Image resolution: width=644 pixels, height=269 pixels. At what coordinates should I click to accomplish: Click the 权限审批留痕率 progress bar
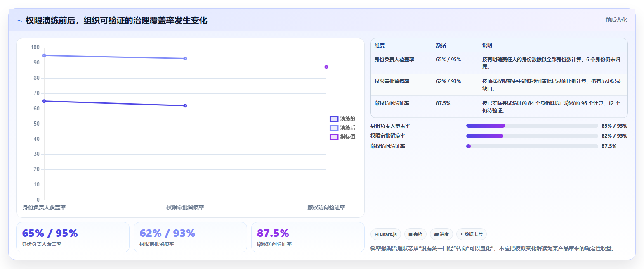(532, 136)
